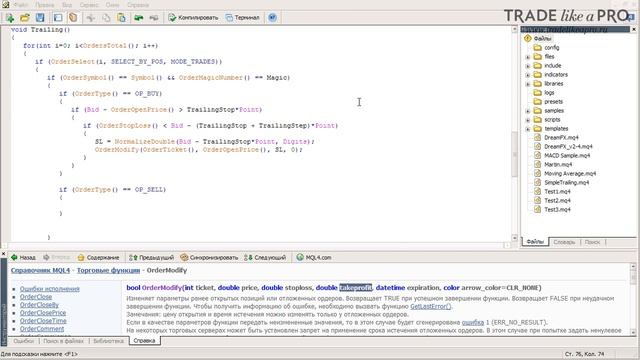Viewport: 640px width, 360px height.
Task: Open the GetLastError() link in help text
Action: [431, 307]
